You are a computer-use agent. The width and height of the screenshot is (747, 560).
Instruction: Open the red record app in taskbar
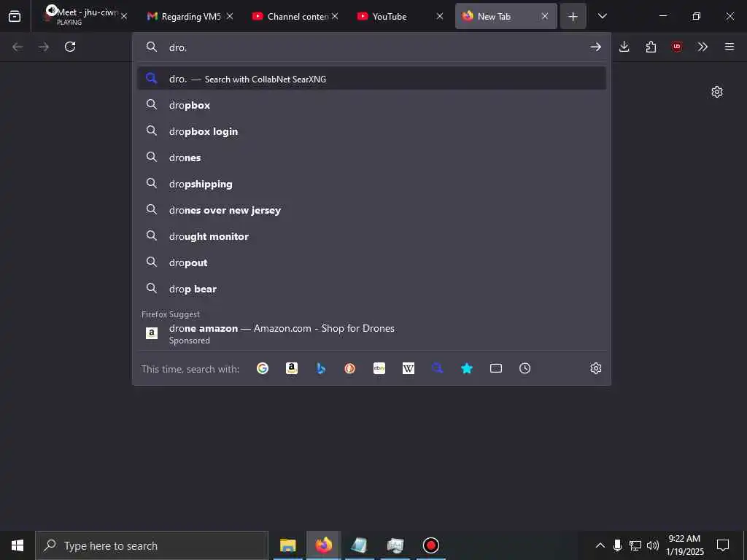click(430, 545)
